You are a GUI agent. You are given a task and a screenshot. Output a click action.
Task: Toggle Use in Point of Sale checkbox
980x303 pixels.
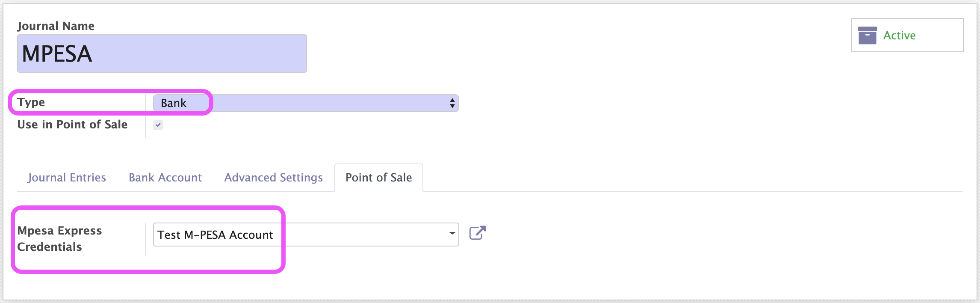pos(158,125)
